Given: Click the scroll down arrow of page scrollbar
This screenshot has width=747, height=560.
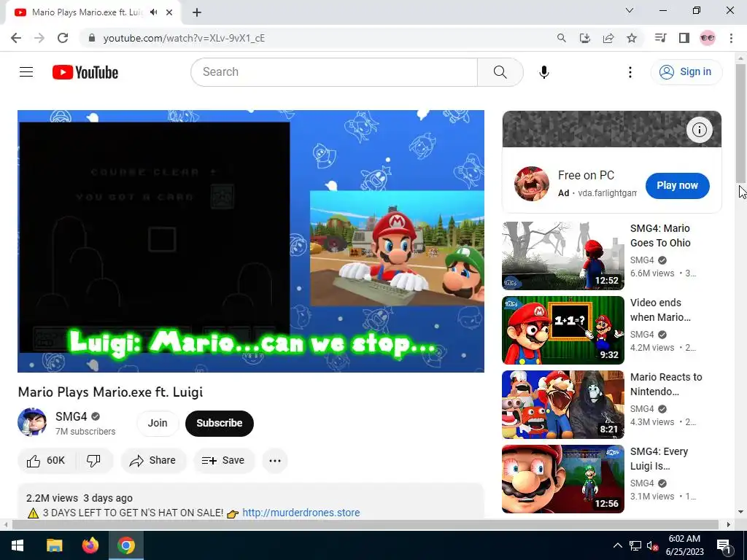Looking at the screenshot, I should pyautogui.click(x=740, y=513).
